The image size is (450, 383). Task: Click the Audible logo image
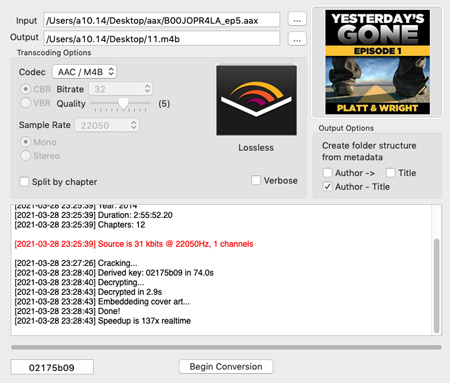(256, 100)
